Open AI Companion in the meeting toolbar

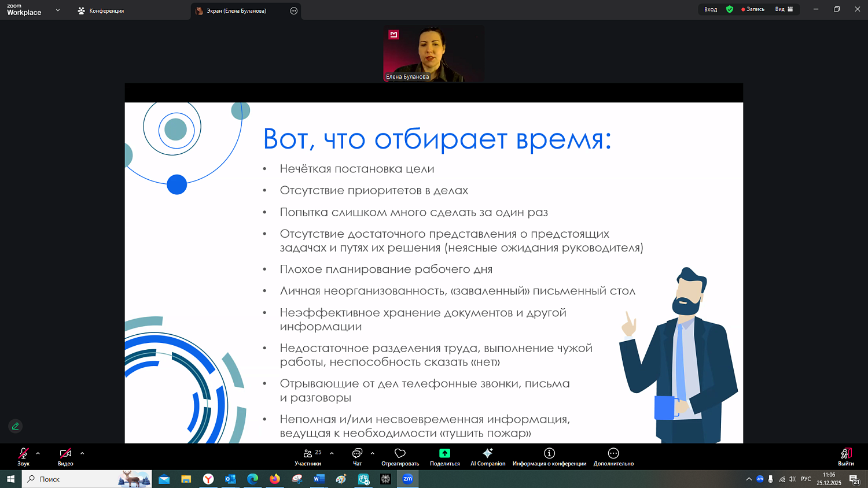[x=488, y=457]
